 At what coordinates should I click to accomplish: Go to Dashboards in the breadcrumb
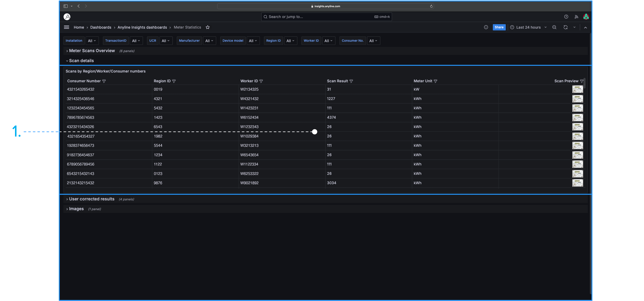(100, 27)
